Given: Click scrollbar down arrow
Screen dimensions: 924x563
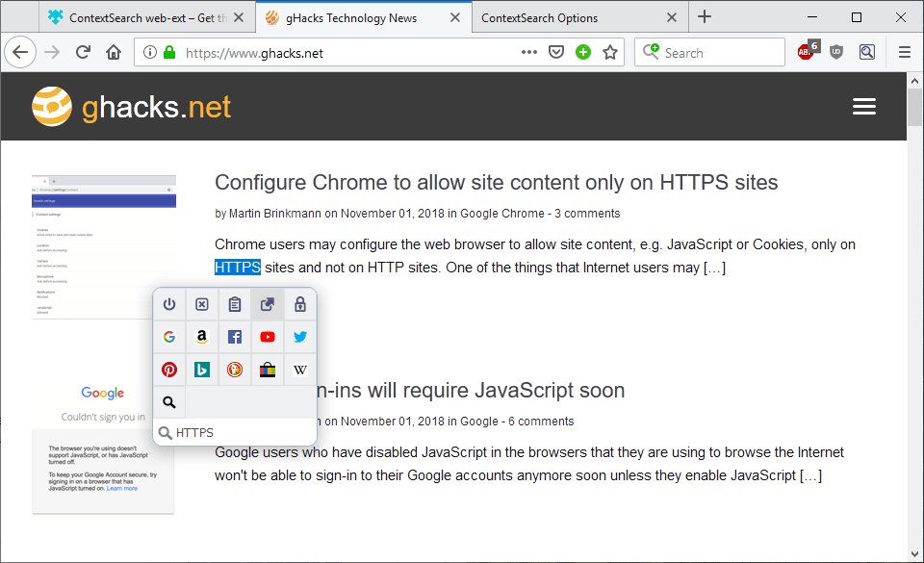Looking at the screenshot, I should (x=914, y=554).
